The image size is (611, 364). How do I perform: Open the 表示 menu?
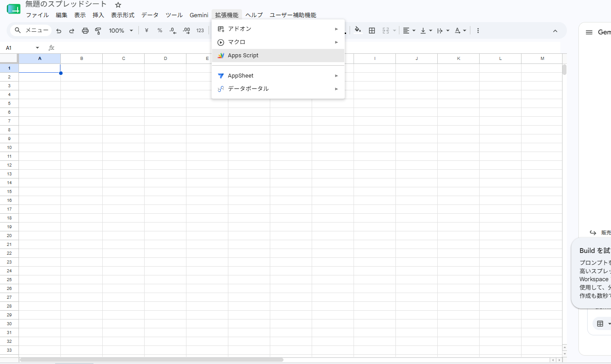click(x=80, y=15)
